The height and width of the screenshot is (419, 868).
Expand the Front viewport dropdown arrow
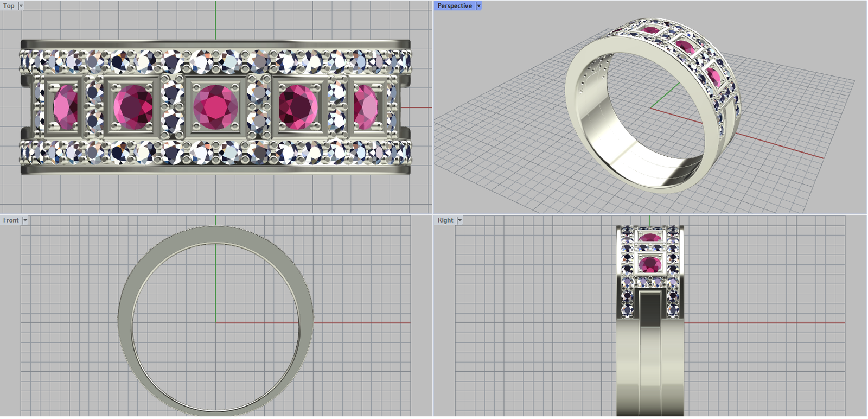25,220
